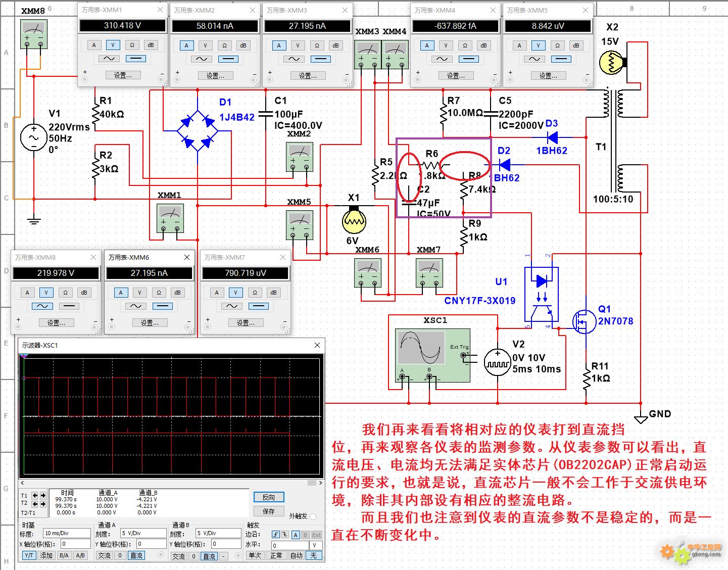Screen dimensions: 728x570
Task: Toggle the 外触发 external trigger radio
Action: click(313, 516)
